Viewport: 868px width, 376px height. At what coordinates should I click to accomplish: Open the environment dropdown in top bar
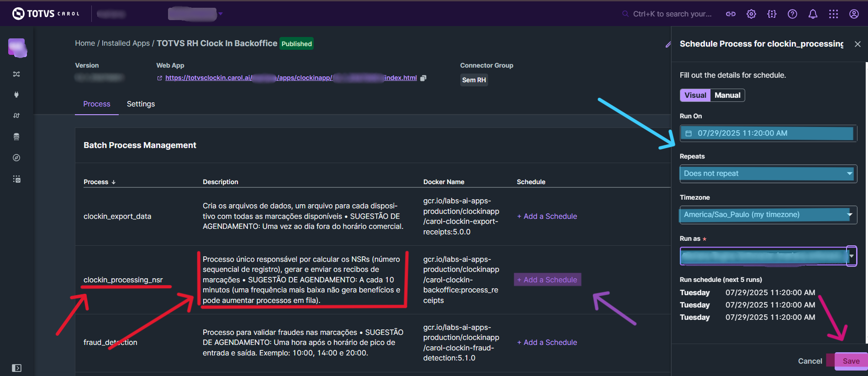pos(195,14)
